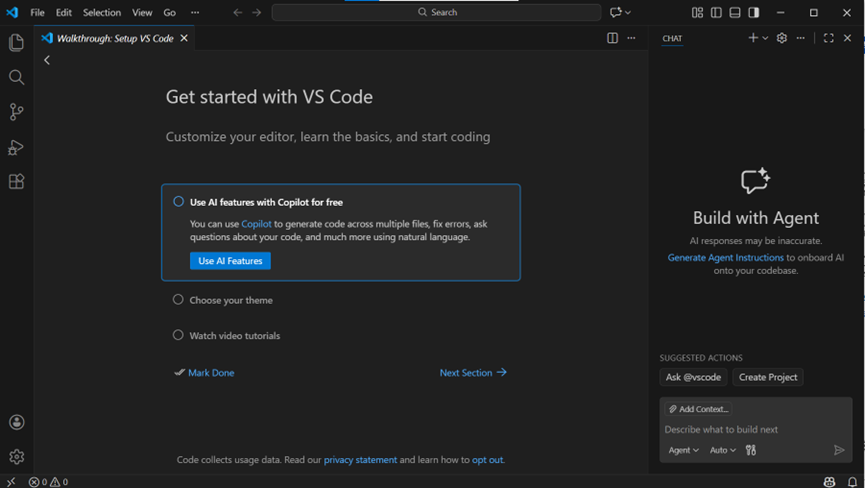Send the chat message arrow
The image size is (865, 488).
(839, 450)
